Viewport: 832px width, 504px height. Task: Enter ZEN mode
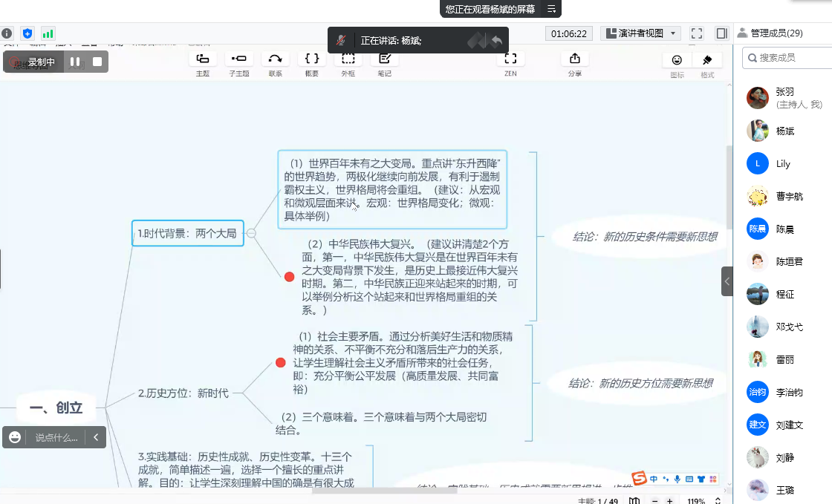(x=510, y=59)
